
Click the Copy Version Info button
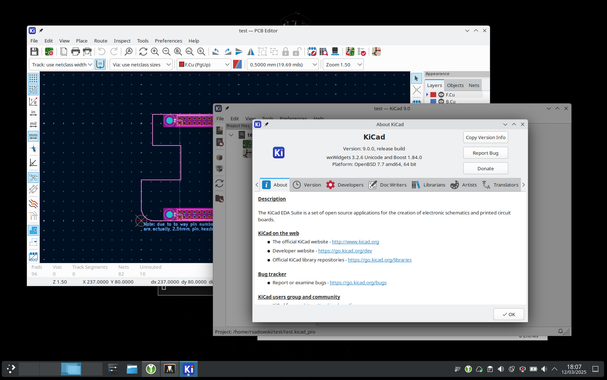point(485,137)
